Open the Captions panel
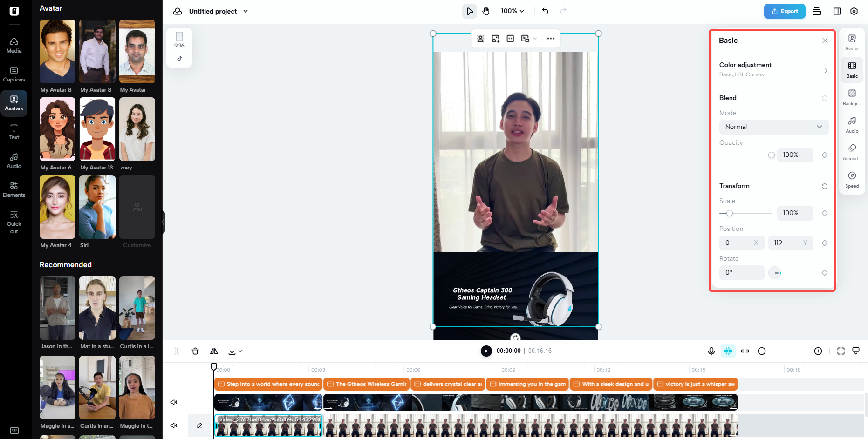 (x=14, y=74)
